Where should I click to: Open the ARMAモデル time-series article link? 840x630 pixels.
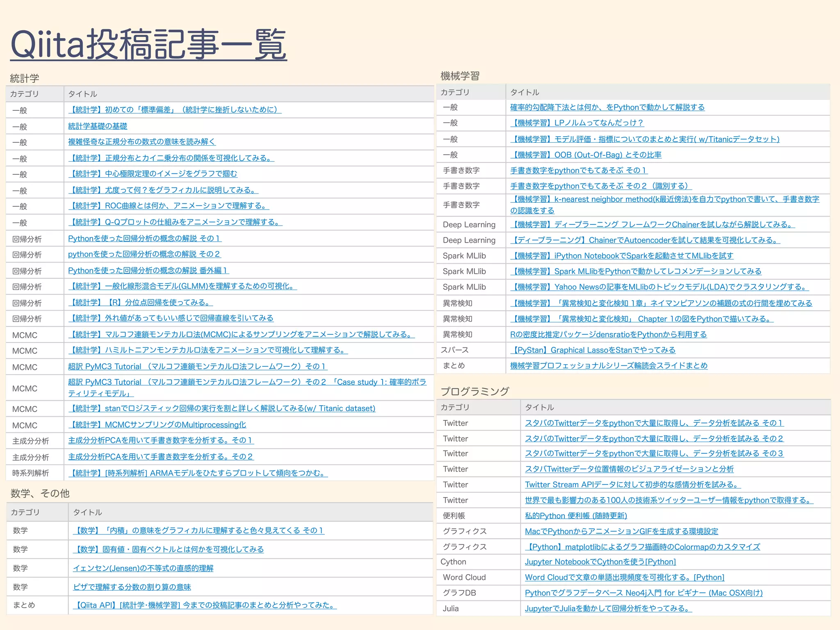tap(198, 473)
